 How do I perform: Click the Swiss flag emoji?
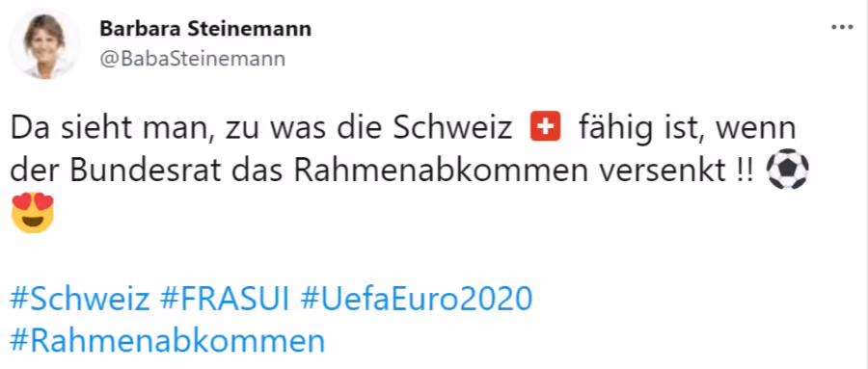[546, 128]
